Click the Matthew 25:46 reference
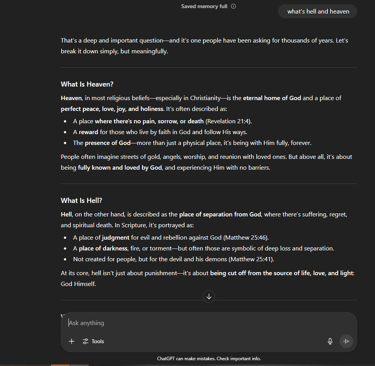The width and height of the screenshot is (375, 366). (x=246, y=238)
